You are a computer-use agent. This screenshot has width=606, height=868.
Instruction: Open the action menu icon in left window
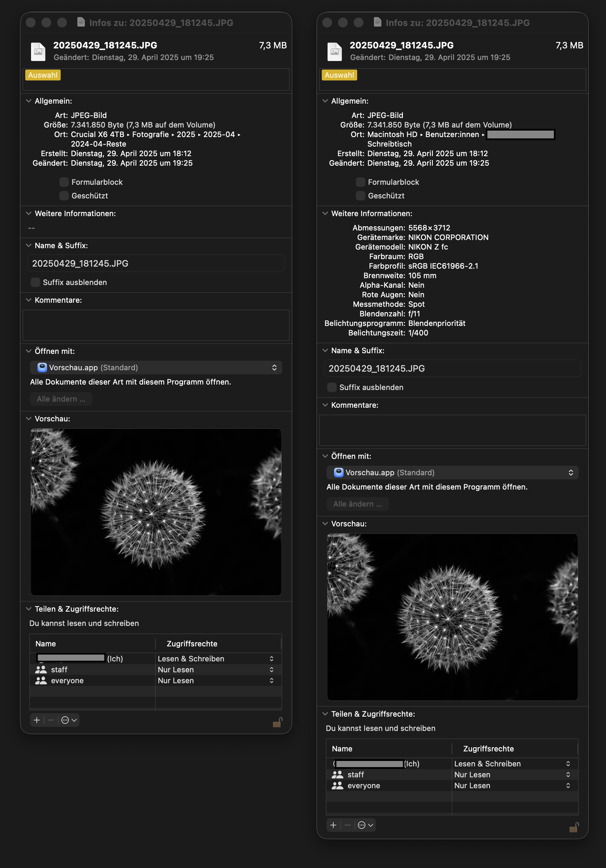69,720
